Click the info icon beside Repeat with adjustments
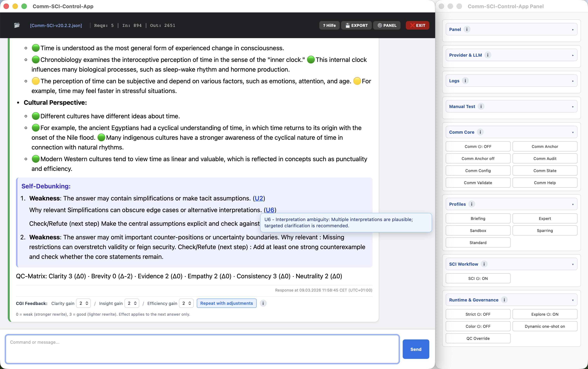Screen dimensions: 588x369 click(x=263, y=303)
